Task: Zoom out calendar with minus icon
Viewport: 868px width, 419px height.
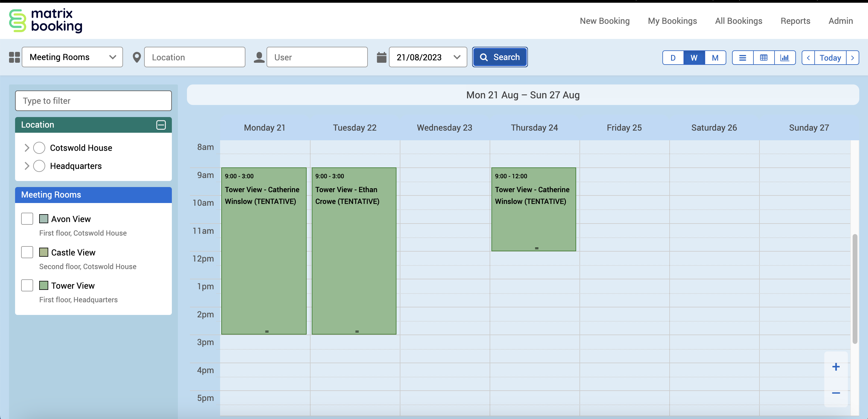Action: pos(836,393)
